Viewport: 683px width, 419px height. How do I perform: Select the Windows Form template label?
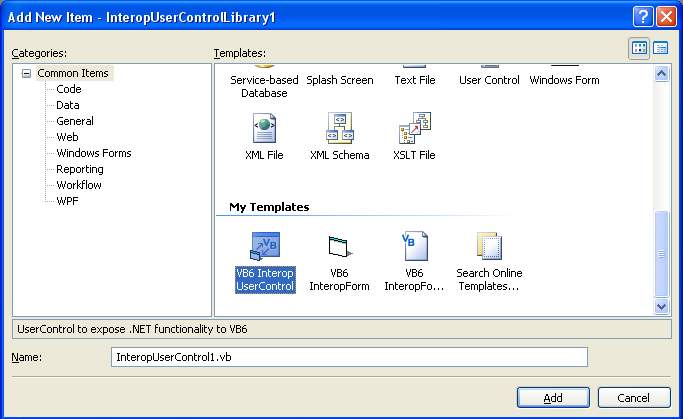[x=565, y=80]
